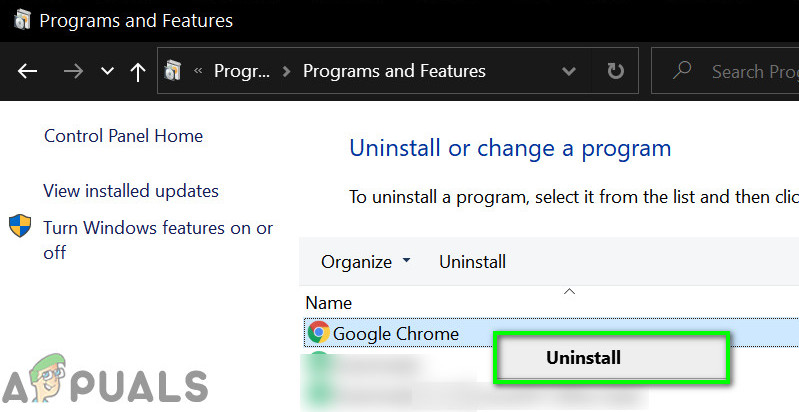Expand the address bar history dropdown
Screen dimensions: 799x412
pos(569,71)
